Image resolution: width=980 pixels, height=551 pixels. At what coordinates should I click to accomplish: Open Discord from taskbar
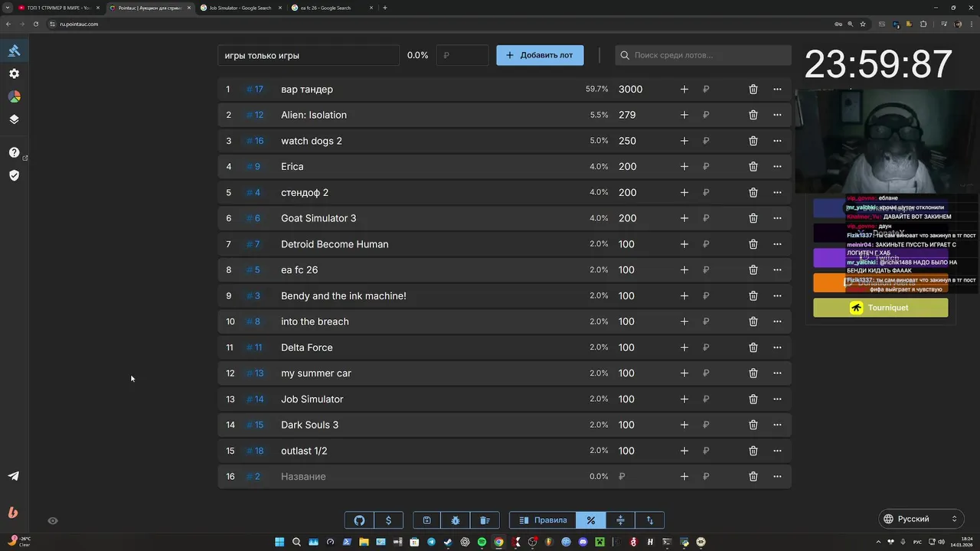pyautogui.click(x=583, y=542)
